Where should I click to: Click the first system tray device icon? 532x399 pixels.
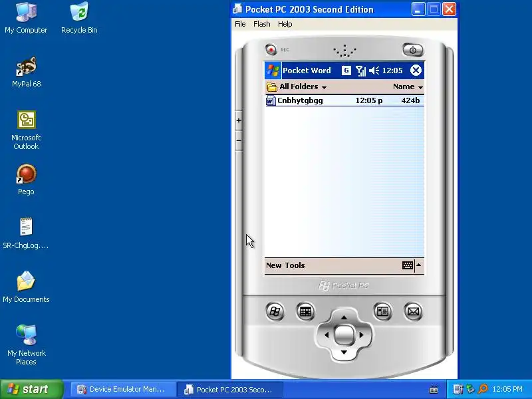(458, 389)
